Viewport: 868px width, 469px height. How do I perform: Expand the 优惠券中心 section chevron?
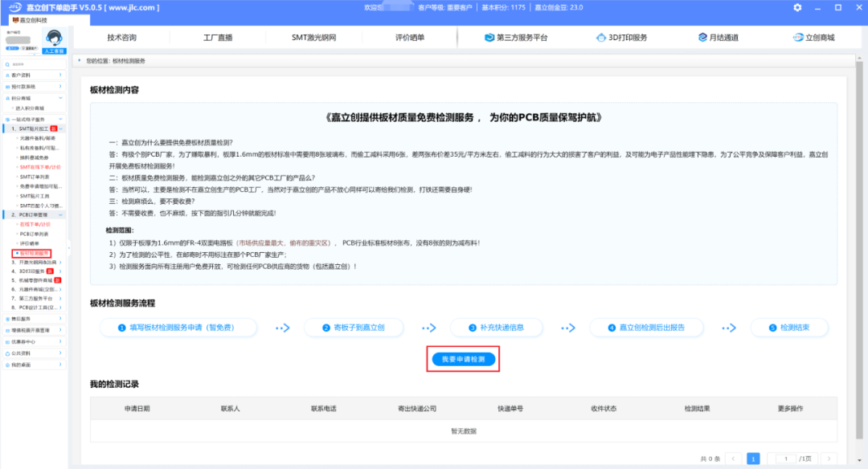point(60,342)
